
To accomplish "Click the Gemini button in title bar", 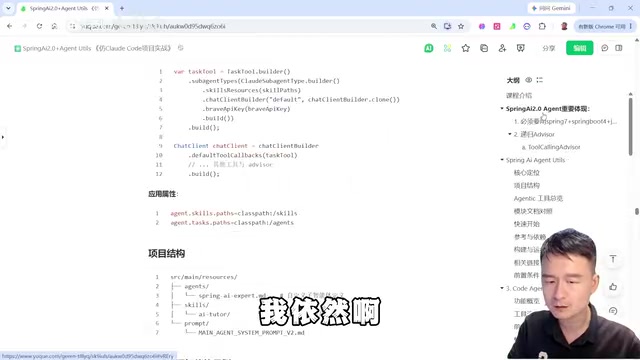I will [551, 8].
